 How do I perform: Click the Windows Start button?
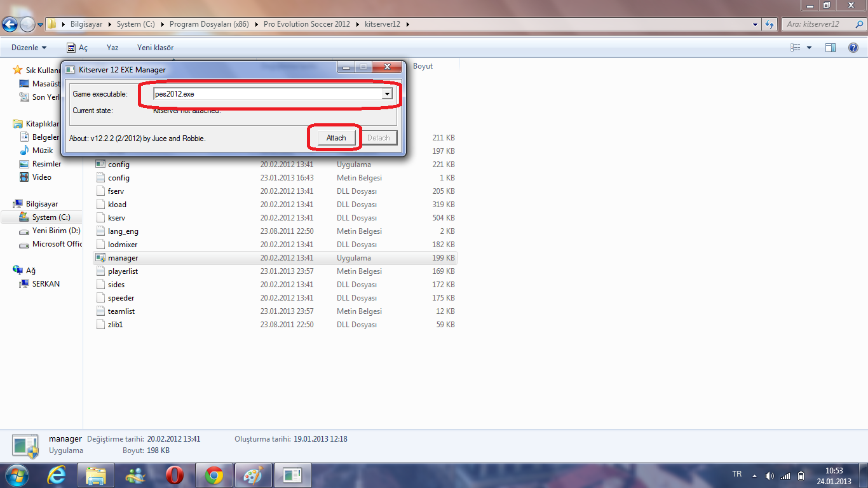pyautogui.click(x=18, y=475)
